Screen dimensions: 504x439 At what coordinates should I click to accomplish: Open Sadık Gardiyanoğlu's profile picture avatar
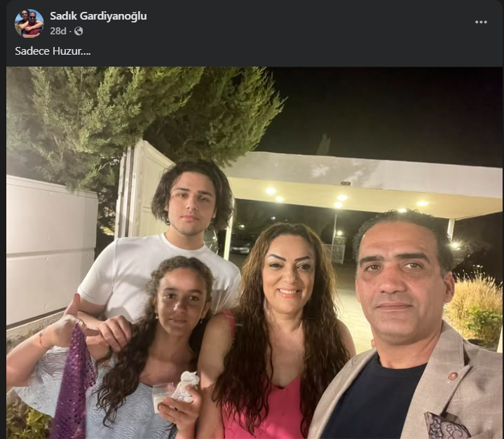pos(29,23)
